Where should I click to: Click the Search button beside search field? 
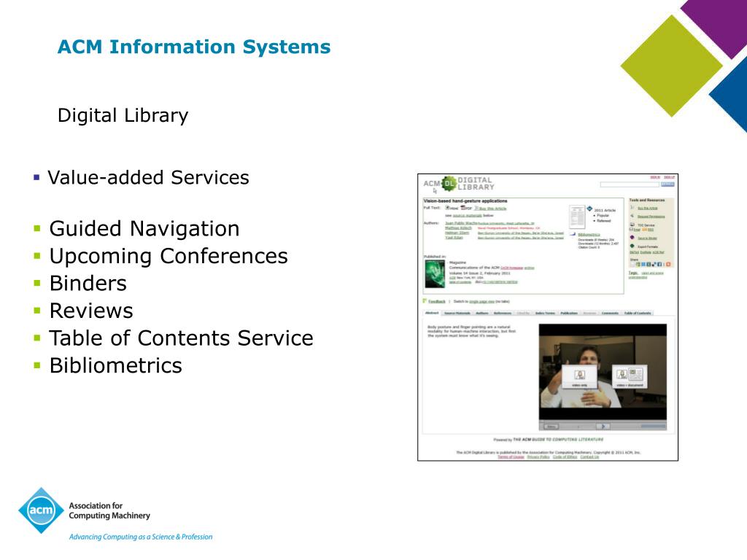pyautogui.click(x=667, y=184)
